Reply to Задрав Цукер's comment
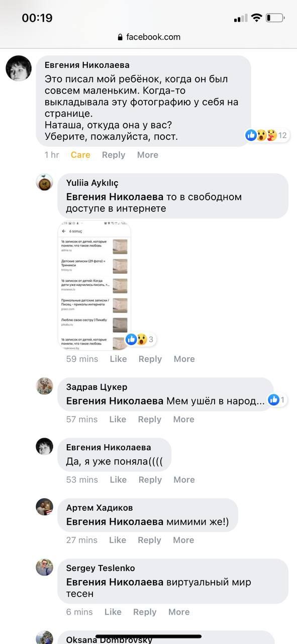297x644 pixels. pyautogui.click(x=150, y=419)
